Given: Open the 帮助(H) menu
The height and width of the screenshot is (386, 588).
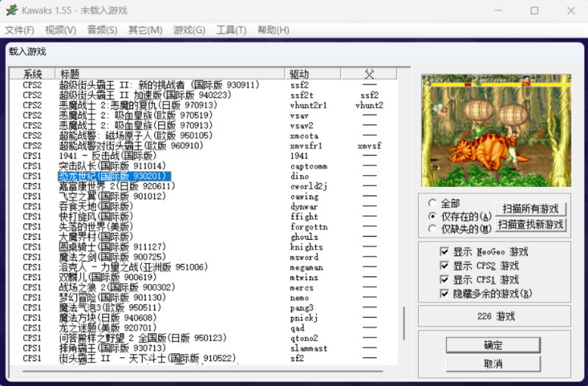Looking at the screenshot, I should pos(273,30).
